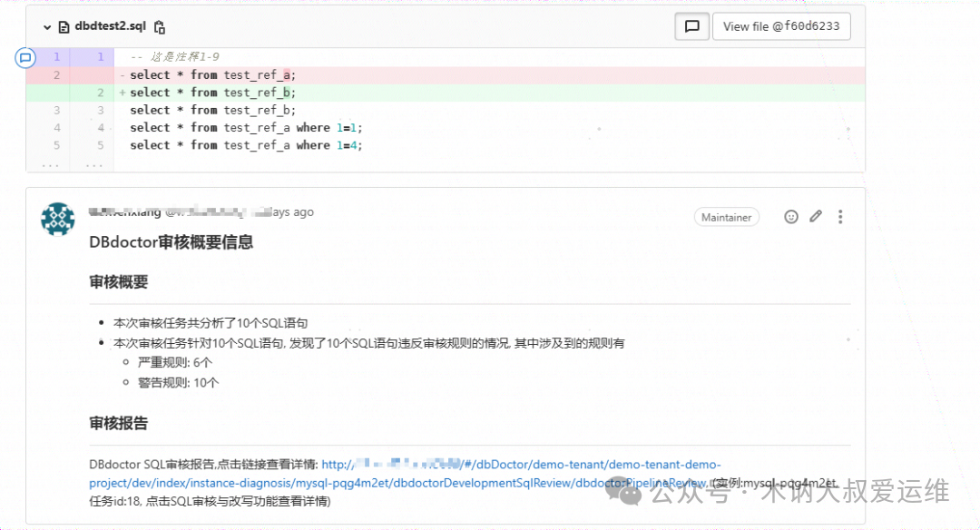Viewport: 980px width, 530px height.
Task: Copy the dbdtest2.sql file path
Action: coord(160,27)
